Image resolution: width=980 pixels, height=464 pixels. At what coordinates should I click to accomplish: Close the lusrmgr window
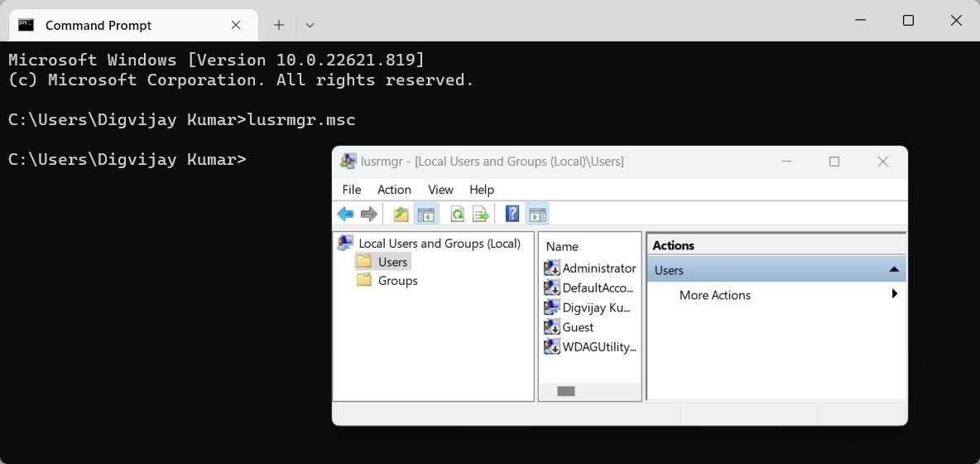[882, 162]
